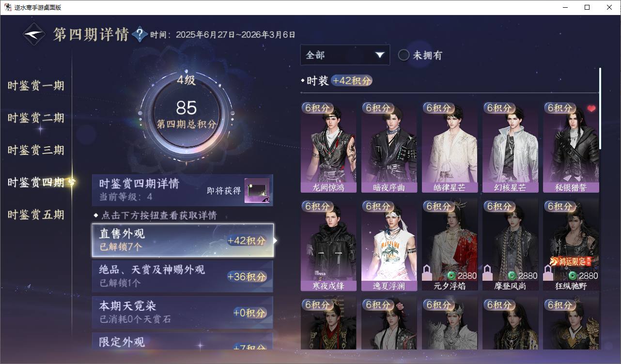Screen dimensions: 621x364
Task: Click the 鸿运限定 badge on 狂纵驰野
Action: pyautogui.click(x=571, y=261)
